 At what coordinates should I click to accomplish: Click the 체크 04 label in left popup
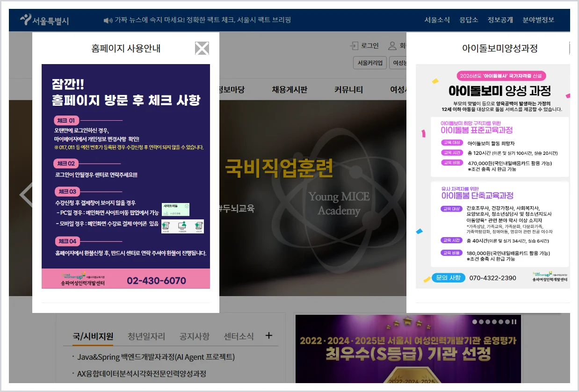(67, 241)
